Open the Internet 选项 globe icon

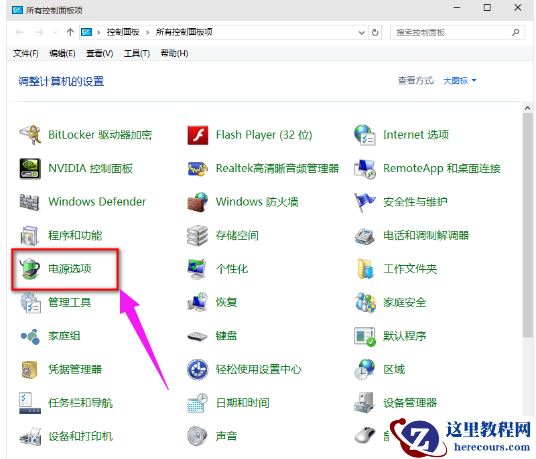[365, 135]
